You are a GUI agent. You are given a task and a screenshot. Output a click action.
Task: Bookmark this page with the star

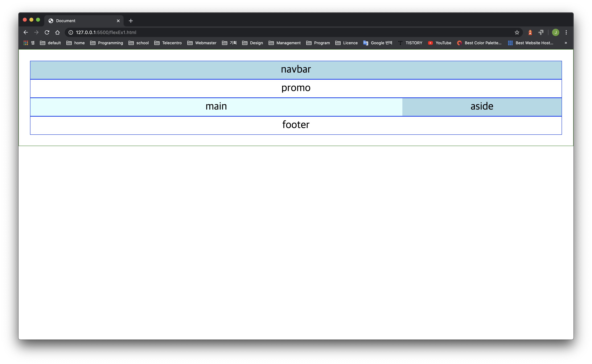click(517, 32)
